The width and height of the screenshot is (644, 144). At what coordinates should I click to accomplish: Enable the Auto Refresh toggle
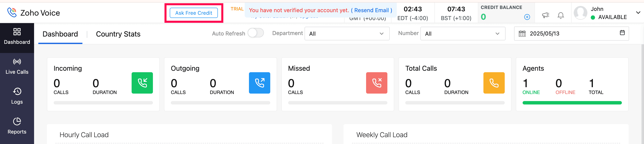point(256,33)
